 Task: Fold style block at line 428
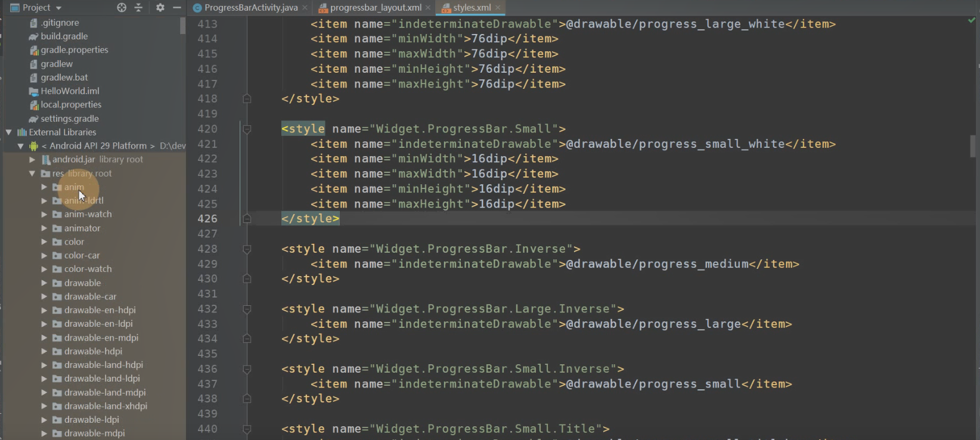click(247, 249)
